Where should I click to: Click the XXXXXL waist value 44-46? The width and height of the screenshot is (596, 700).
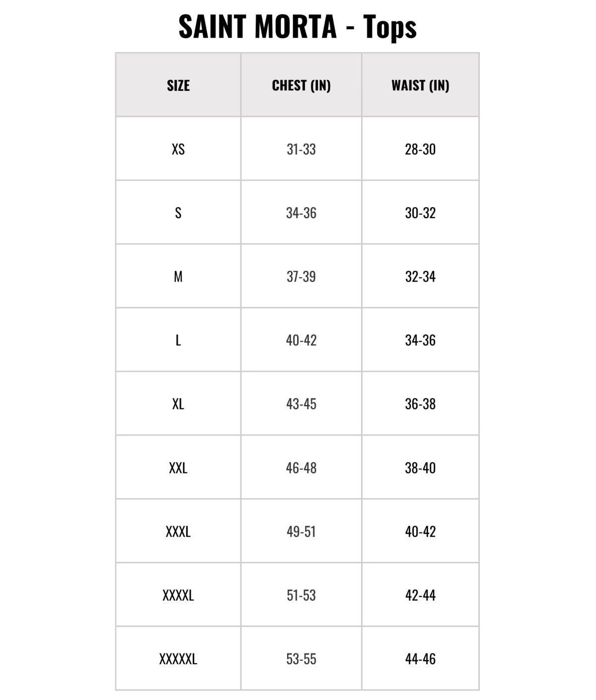[x=420, y=659]
